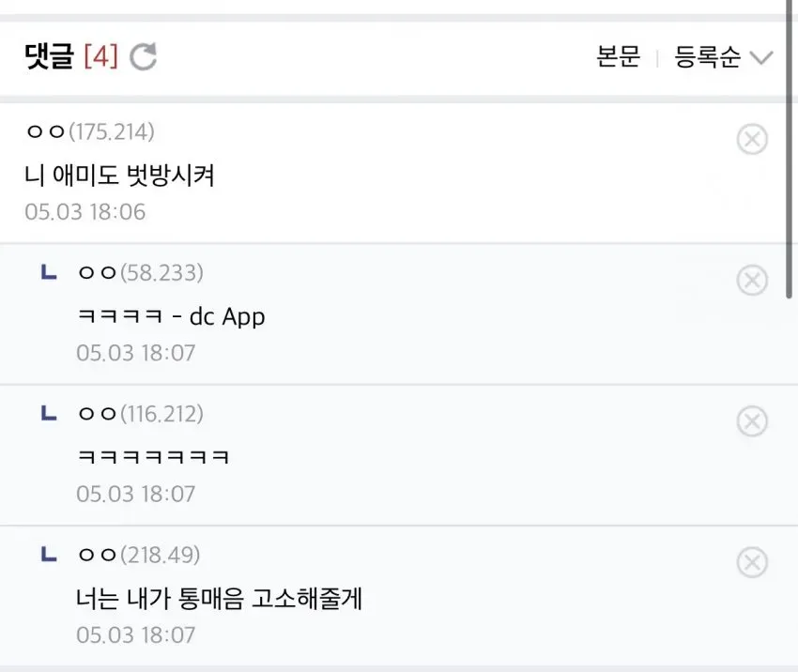This screenshot has height=672, width=798.
Task: Delete the comment from ㅇㅇ(175.214)
Action: click(x=752, y=139)
